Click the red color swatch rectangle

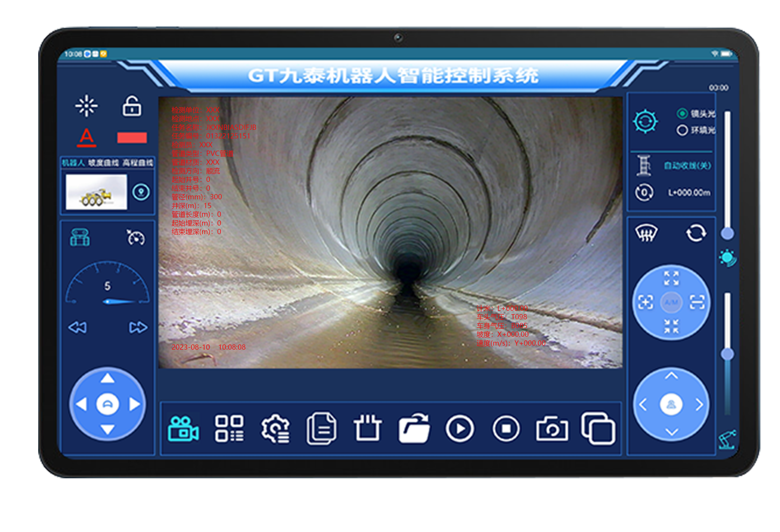(x=132, y=138)
